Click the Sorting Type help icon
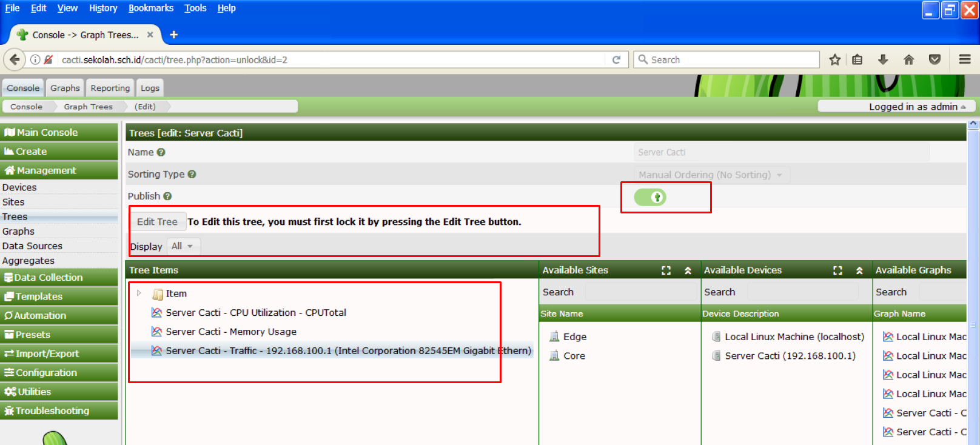 [192, 175]
